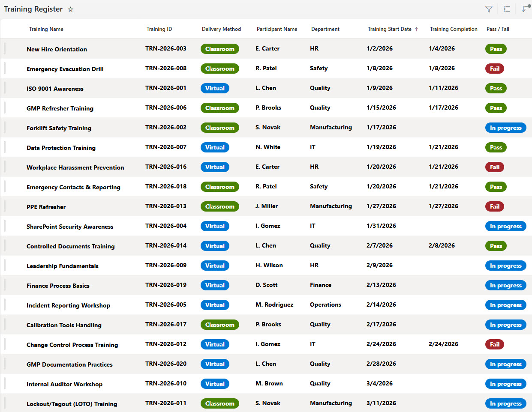The image size is (532, 412).
Task: Click the TRN-2026-004 training ID
Action: (166, 226)
